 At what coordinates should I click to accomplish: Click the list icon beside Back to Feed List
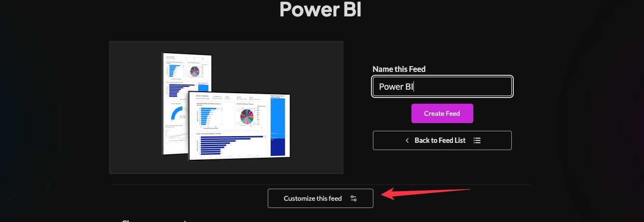pos(477,140)
